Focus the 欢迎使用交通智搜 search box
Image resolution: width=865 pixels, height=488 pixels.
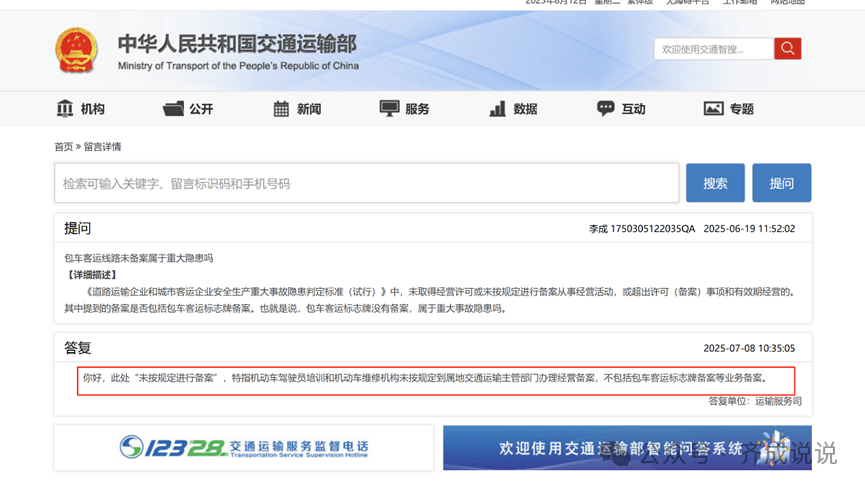pyautogui.click(x=714, y=49)
